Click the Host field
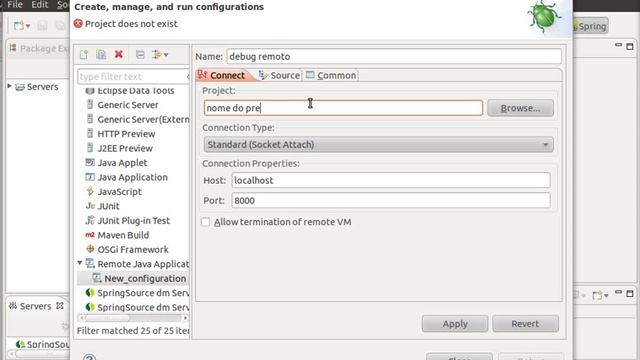 coord(391,180)
